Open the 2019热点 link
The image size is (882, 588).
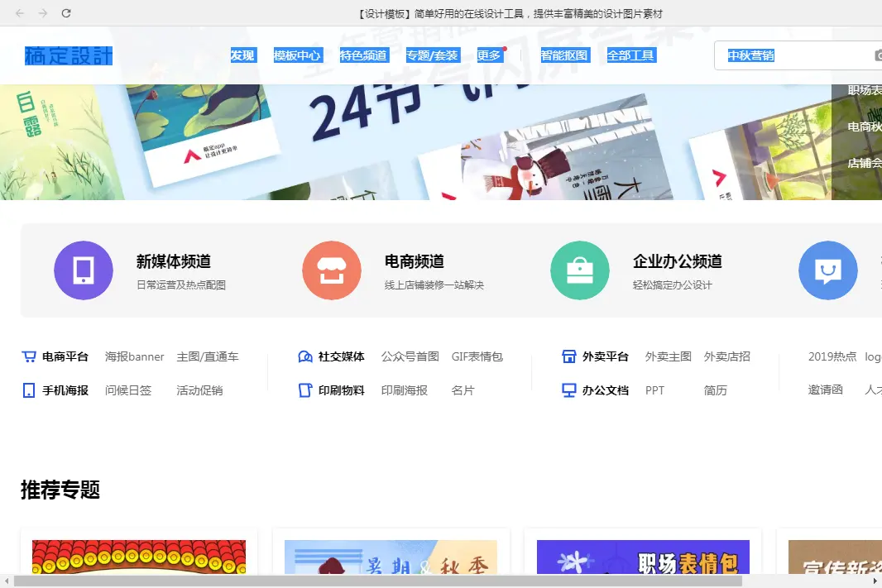tap(832, 356)
